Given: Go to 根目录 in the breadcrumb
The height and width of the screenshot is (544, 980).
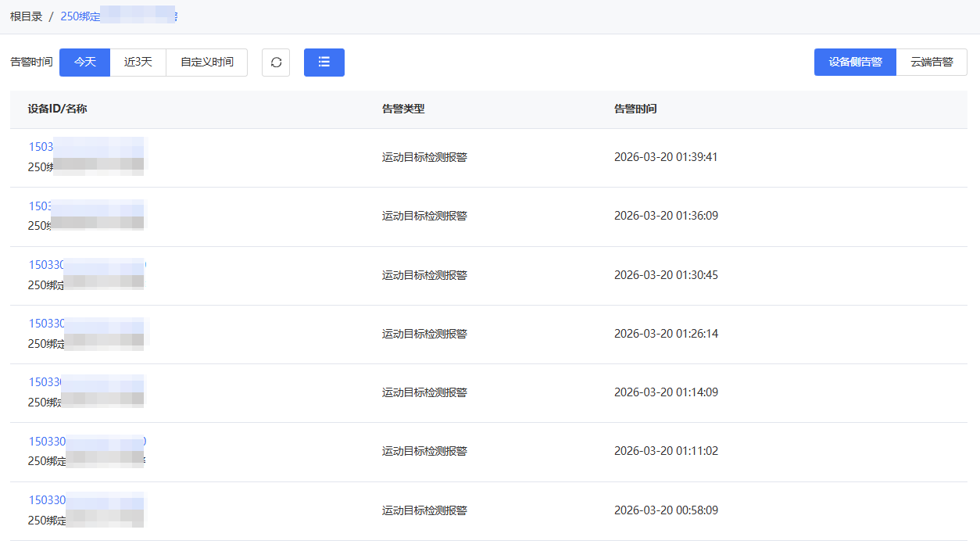Looking at the screenshot, I should 27,16.
